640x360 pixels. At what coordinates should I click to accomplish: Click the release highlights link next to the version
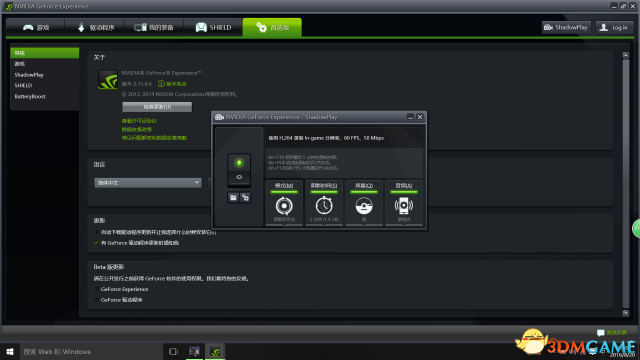(x=176, y=84)
